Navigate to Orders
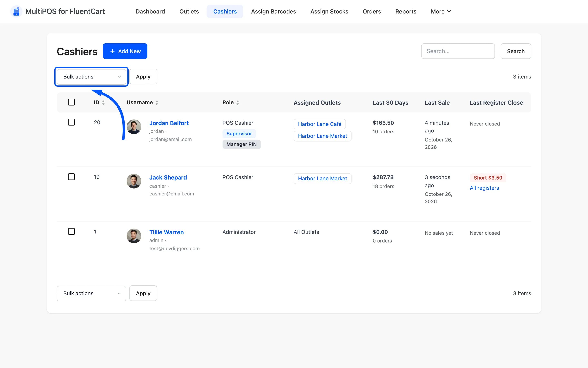Screen dimensions: 588x368 372,11
